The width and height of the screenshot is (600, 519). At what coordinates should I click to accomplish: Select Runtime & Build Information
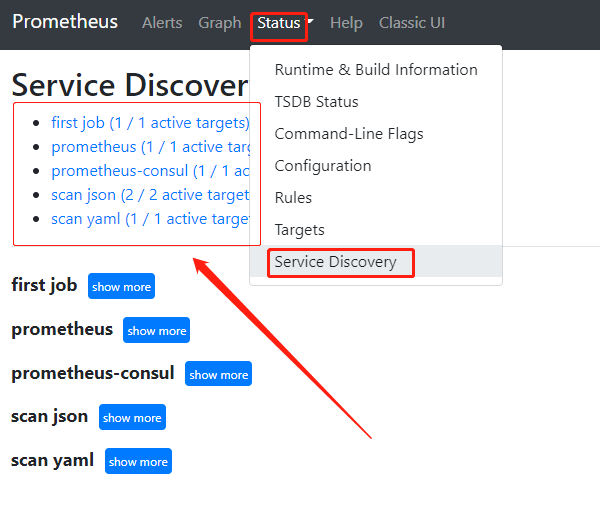(376, 70)
